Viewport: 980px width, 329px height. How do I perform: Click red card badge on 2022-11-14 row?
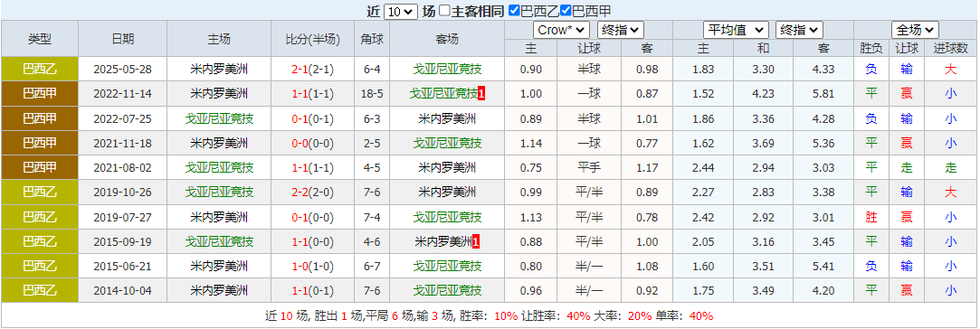click(x=482, y=94)
